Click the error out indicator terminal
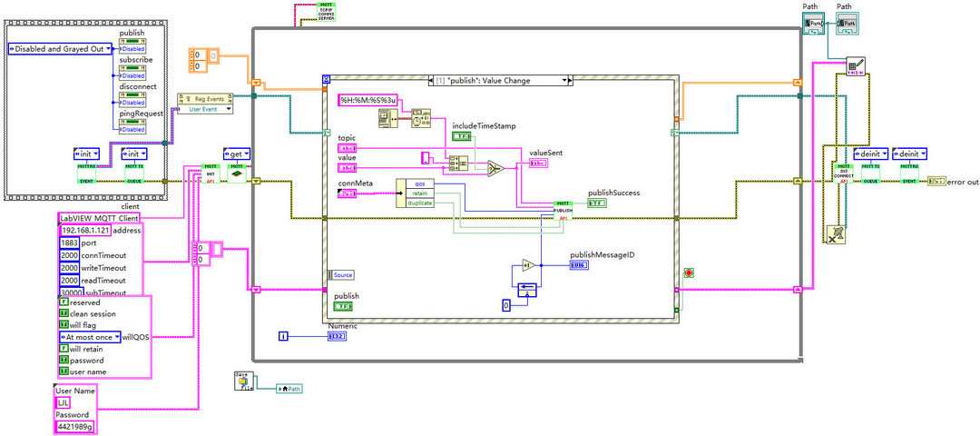 click(x=936, y=182)
